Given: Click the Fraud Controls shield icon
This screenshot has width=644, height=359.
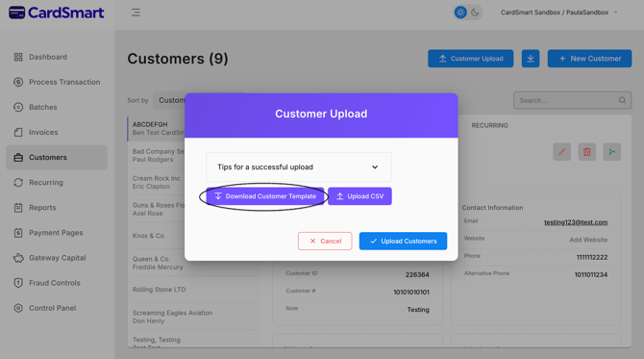Looking at the screenshot, I should 18,283.
